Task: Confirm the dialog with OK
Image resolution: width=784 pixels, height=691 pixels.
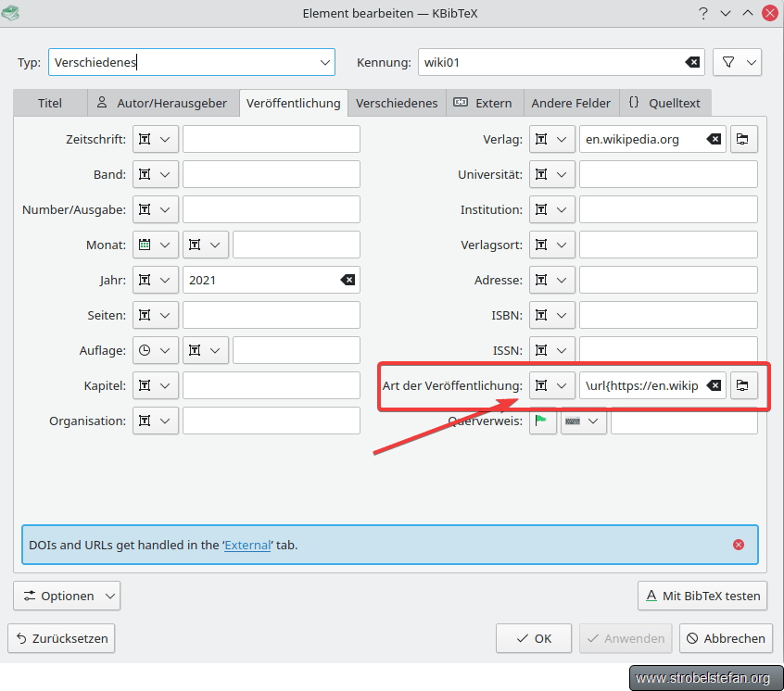Action: coord(534,638)
